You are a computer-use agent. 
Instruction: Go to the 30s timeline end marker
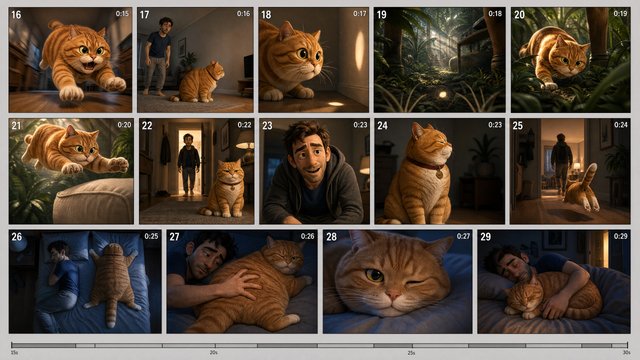[x=626, y=352]
